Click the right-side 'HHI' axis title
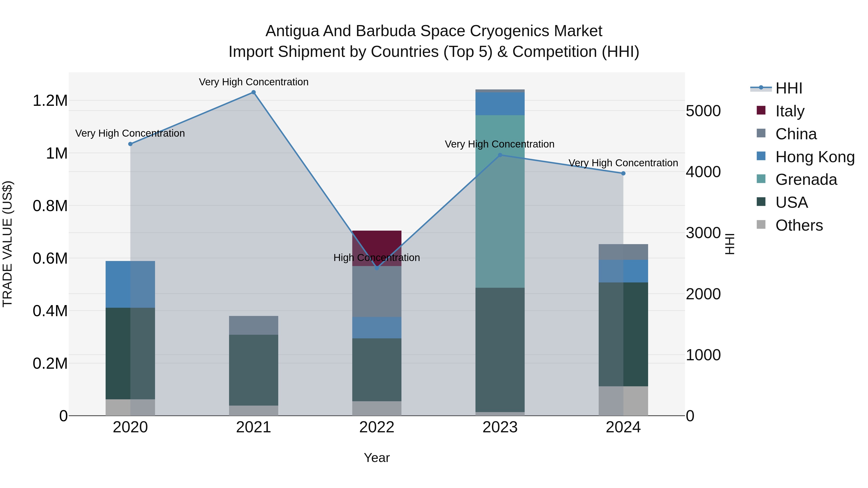Image resolution: width=868 pixels, height=488 pixels. (730, 244)
